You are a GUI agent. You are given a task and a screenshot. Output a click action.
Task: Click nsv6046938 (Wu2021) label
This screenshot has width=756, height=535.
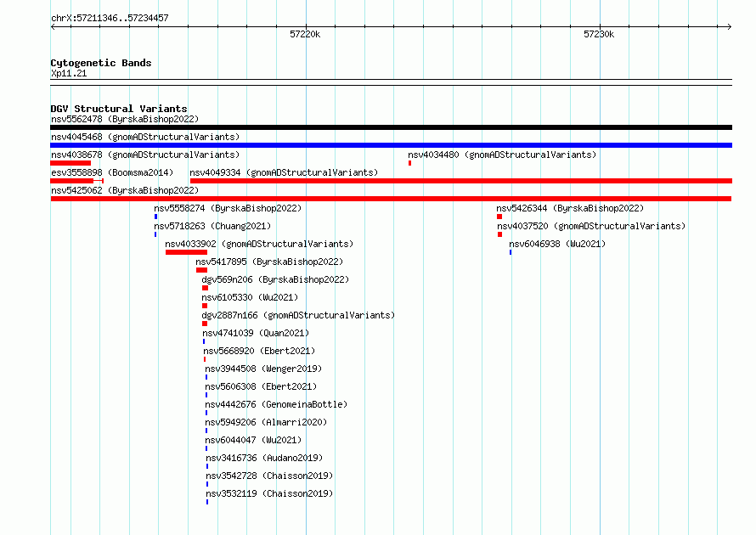557,244
